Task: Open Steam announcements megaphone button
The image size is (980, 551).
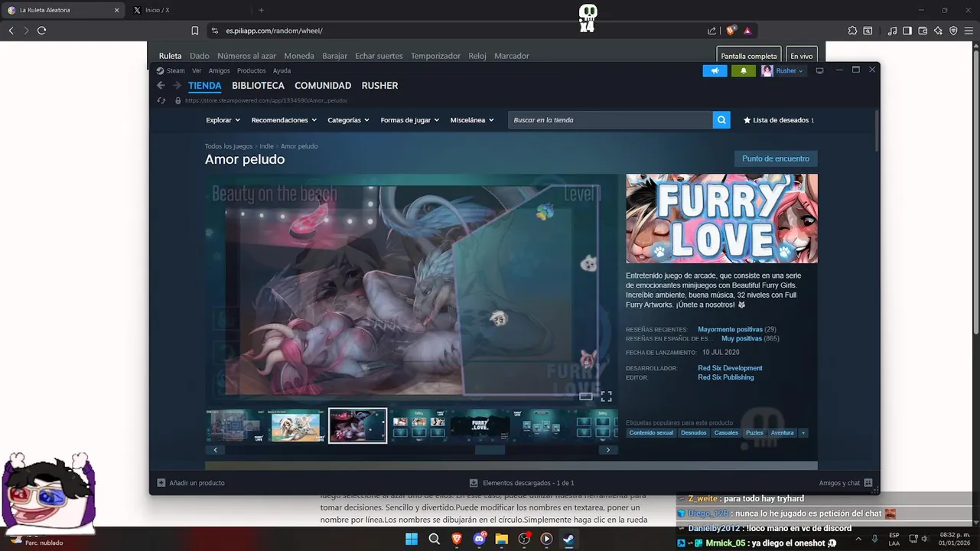Action: (x=715, y=70)
